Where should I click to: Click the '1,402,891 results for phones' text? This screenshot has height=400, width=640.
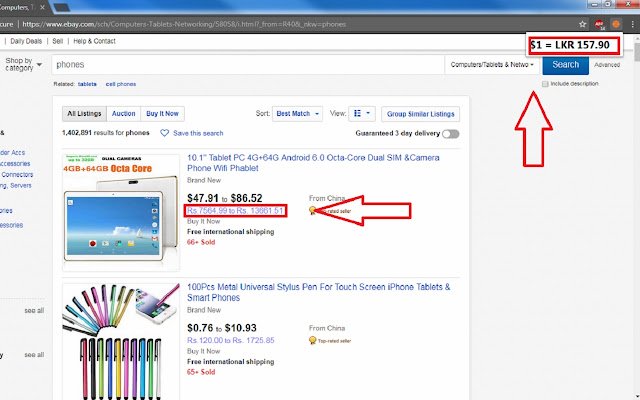[x=106, y=133]
